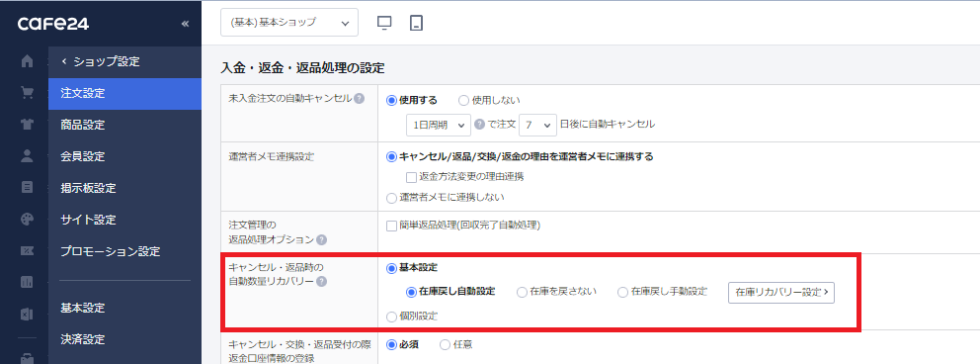Select 運営者メモに連携しない radio
Viewport: 980px width, 364px height.
click(392, 198)
